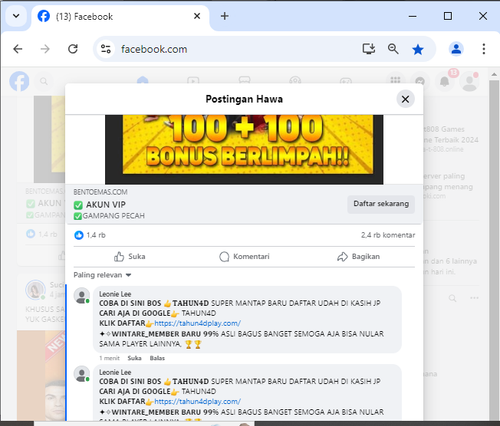This screenshot has width=500, height=426.
Task: View the 1,4 rb like reactions
Action: tap(90, 235)
